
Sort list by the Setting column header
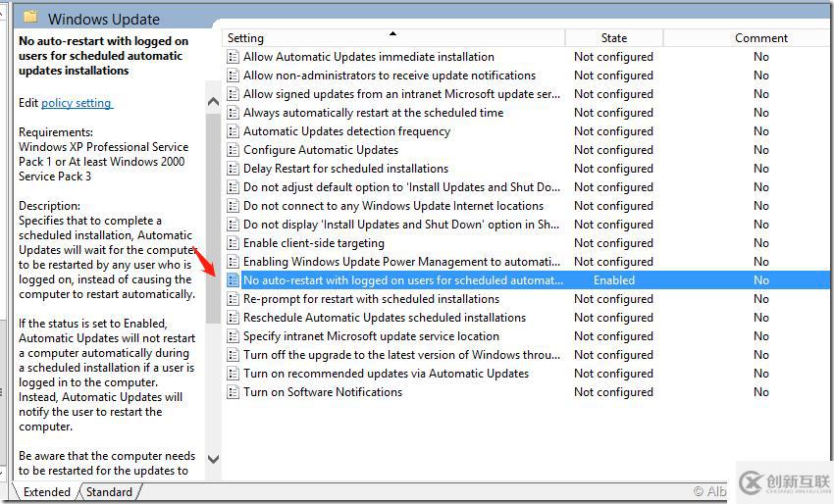pos(393,37)
